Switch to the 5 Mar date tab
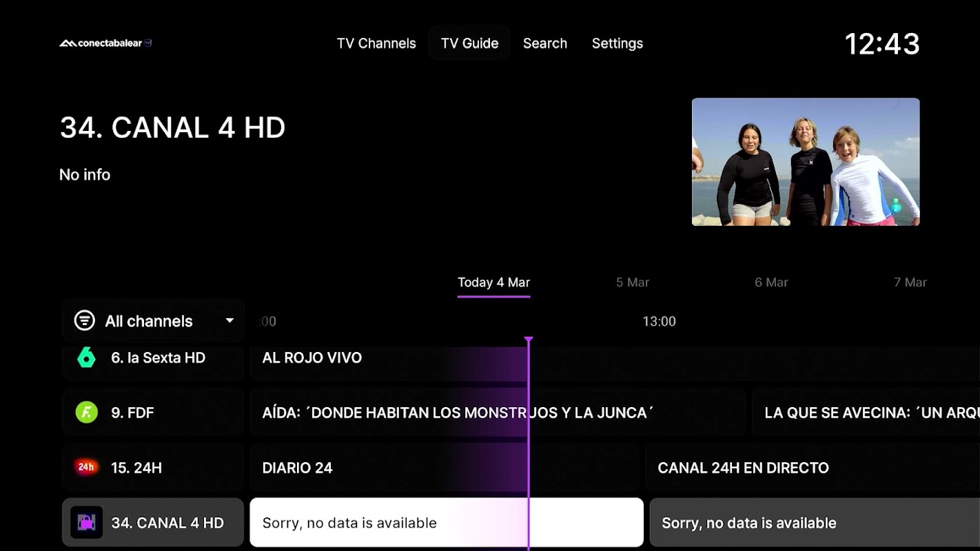This screenshot has width=980, height=551. click(633, 282)
